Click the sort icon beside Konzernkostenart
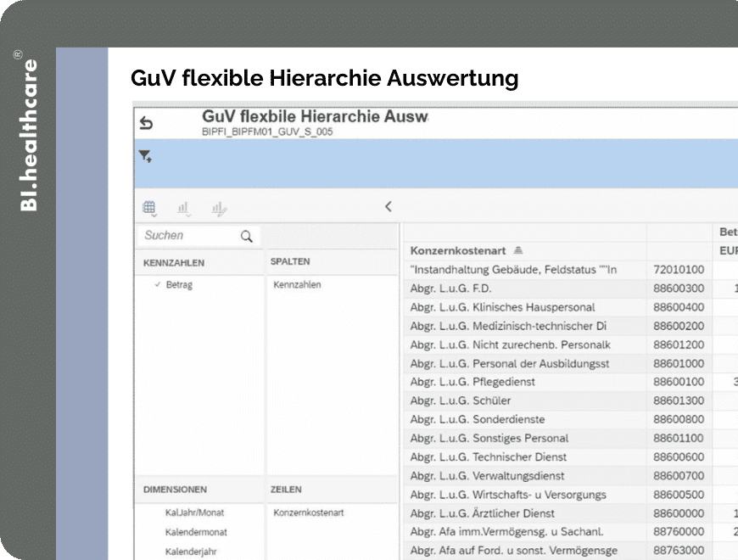This screenshot has height=560, width=738. click(x=518, y=250)
